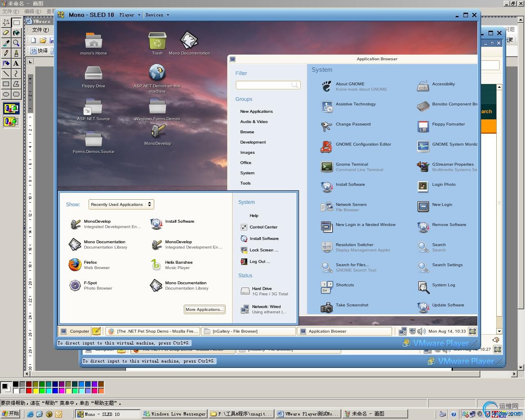Select the ellipse tool in Paint
This screenshot has height=420, width=525.
click(6, 94)
